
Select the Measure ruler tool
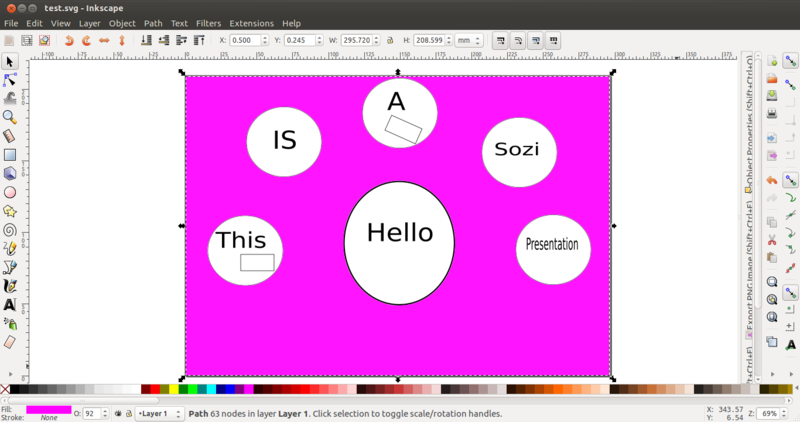pos(10,136)
